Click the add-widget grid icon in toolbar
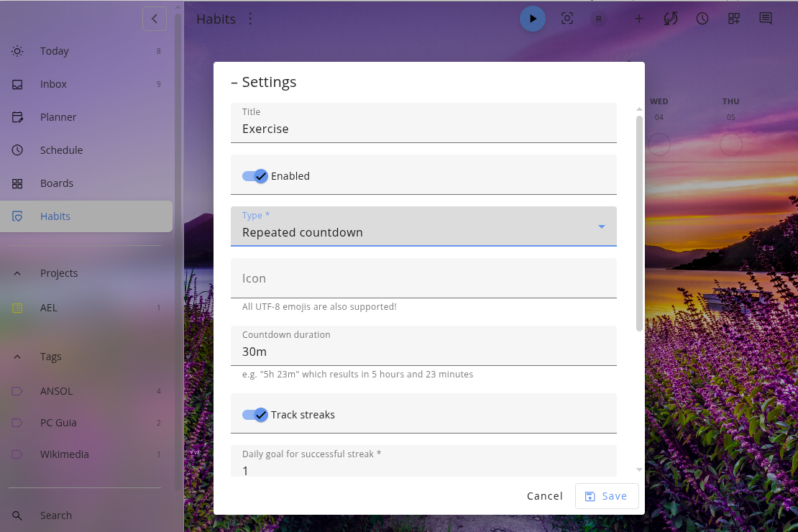This screenshot has height=532, width=798. point(733,19)
